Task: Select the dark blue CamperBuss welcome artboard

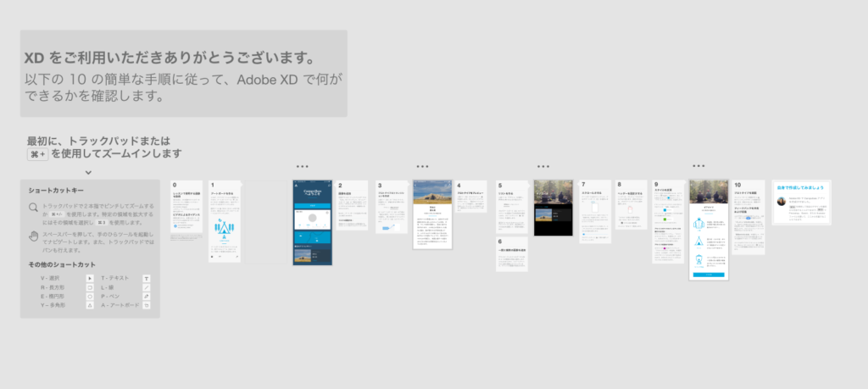Action: [x=313, y=222]
